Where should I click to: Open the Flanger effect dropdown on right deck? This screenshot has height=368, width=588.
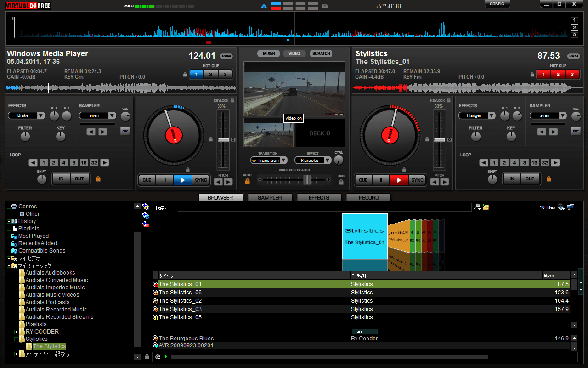pyautogui.click(x=477, y=115)
